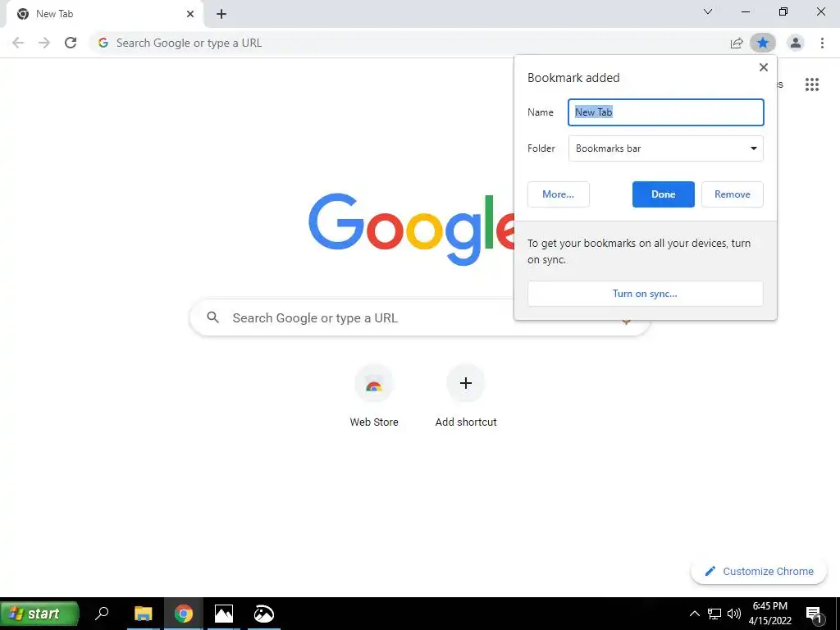This screenshot has height=630, width=840.
Task: Toggle the blue bookmark star icon
Action: click(763, 43)
